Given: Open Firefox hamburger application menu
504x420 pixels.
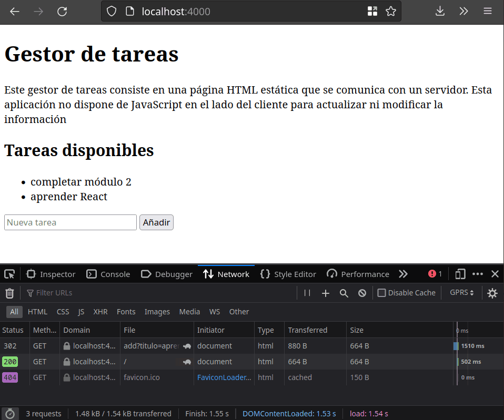Looking at the screenshot, I should 488,11.
